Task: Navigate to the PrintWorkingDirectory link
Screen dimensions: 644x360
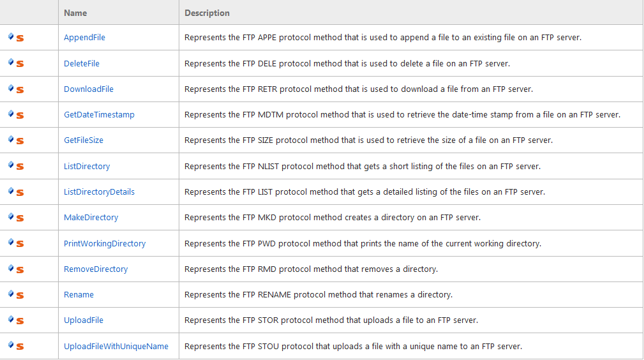Action: coord(105,244)
